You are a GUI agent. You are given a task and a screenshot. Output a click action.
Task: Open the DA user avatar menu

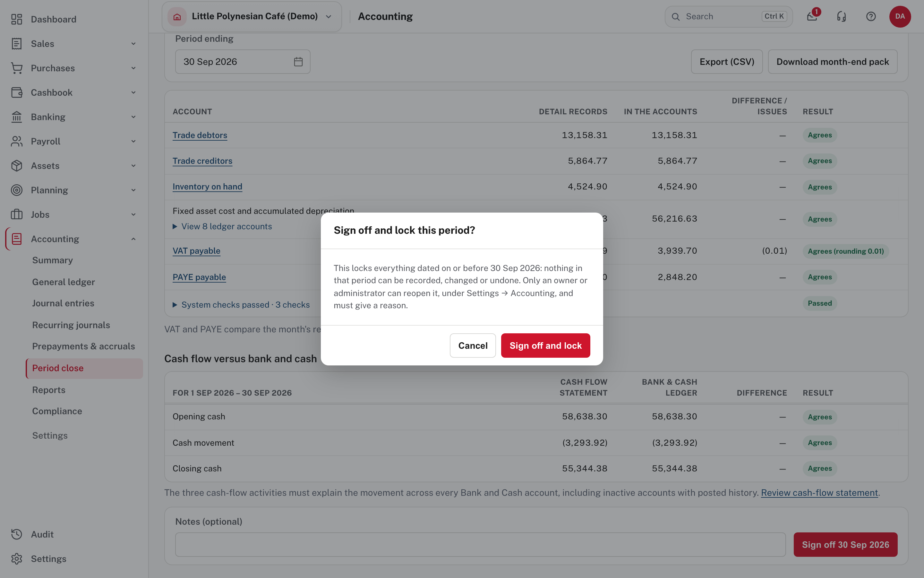900,16
